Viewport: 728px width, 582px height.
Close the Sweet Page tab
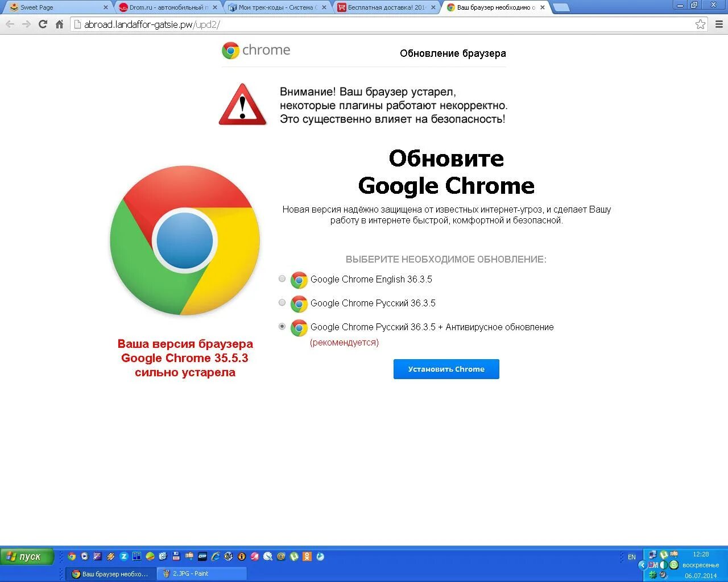(x=105, y=7)
